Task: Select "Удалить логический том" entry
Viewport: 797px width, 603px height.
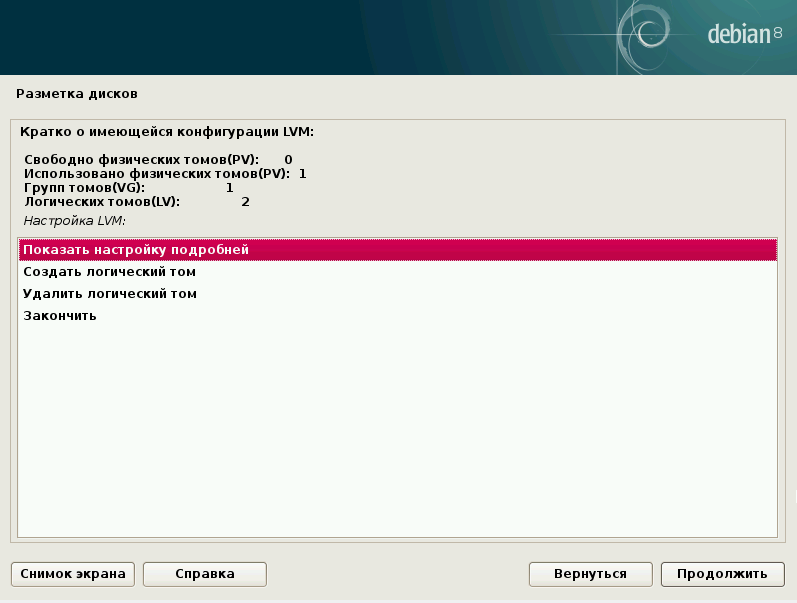Action: pos(110,293)
